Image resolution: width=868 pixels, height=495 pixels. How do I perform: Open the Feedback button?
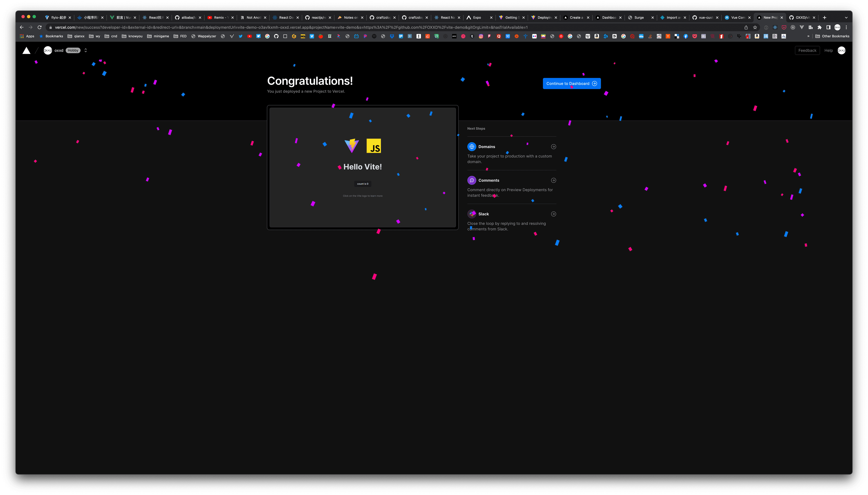point(807,50)
